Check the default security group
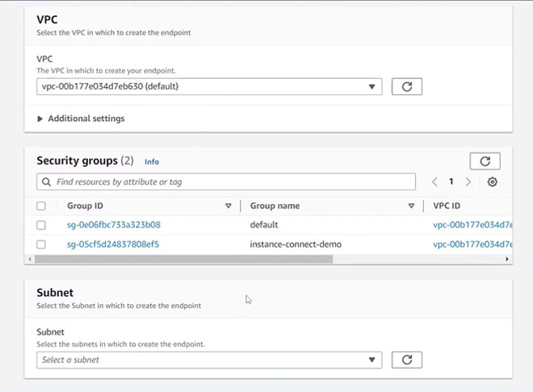This screenshot has width=533, height=392. tap(41, 225)
